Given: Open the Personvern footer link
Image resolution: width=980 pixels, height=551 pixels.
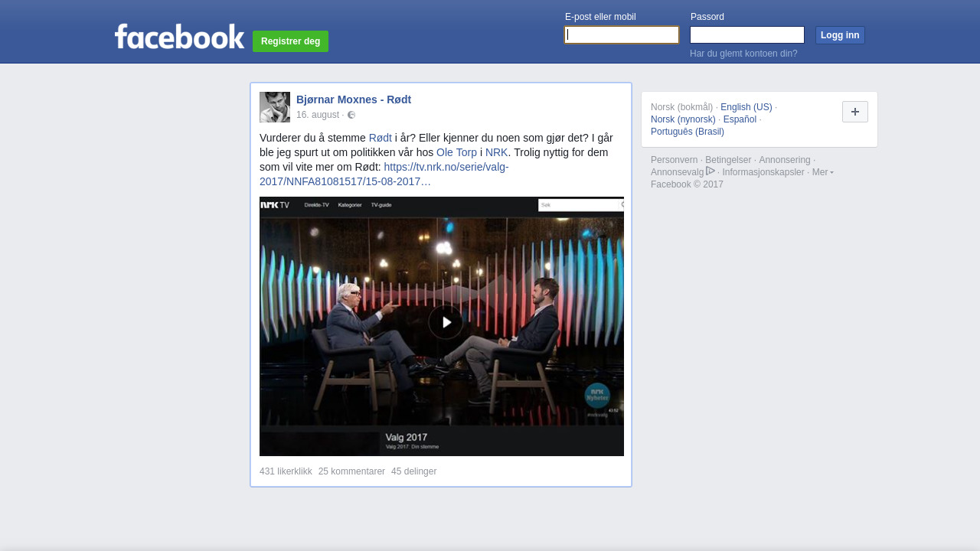Looking at the screenshot, I should (x=674, y=160).
